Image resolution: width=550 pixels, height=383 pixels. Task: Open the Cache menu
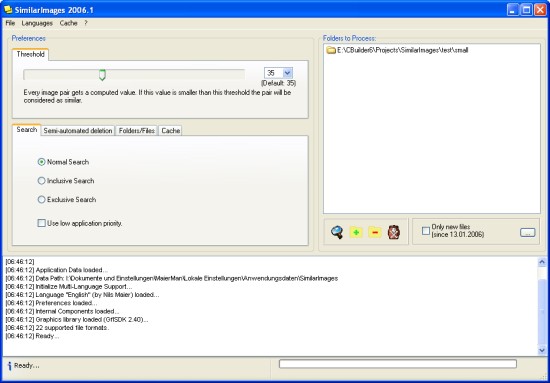click(x=68, y=23)
